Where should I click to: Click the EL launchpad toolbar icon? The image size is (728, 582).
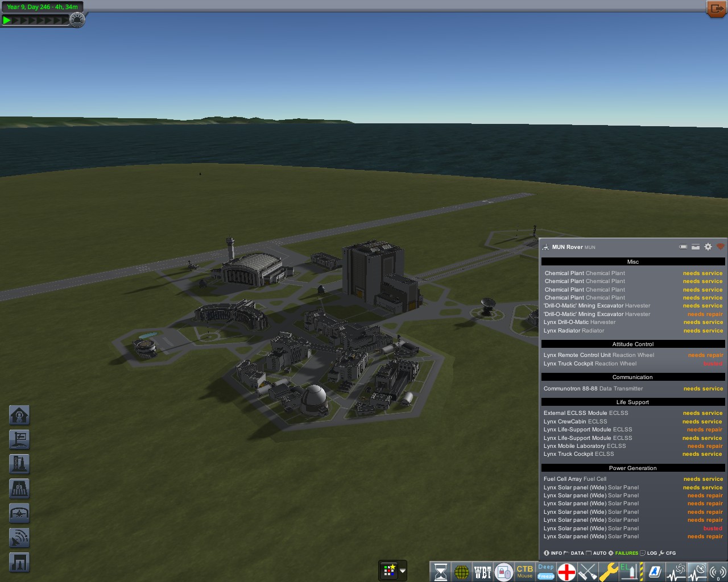pyautogui.click(x=630, y=572)
